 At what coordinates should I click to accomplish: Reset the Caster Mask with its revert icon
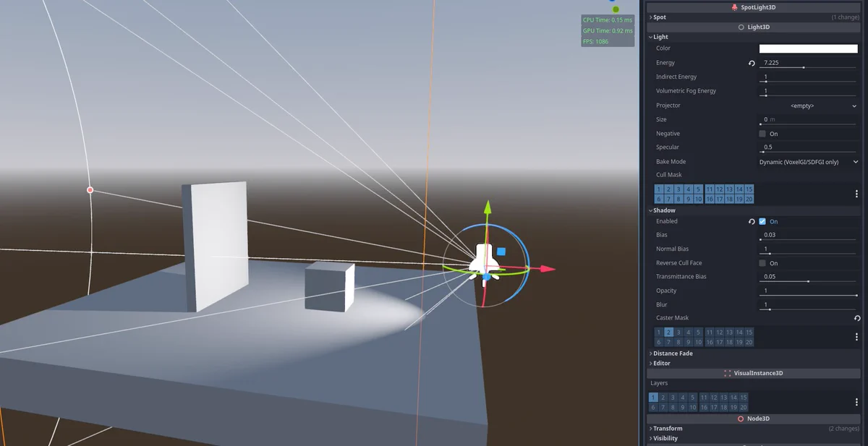tap(857, 318)
